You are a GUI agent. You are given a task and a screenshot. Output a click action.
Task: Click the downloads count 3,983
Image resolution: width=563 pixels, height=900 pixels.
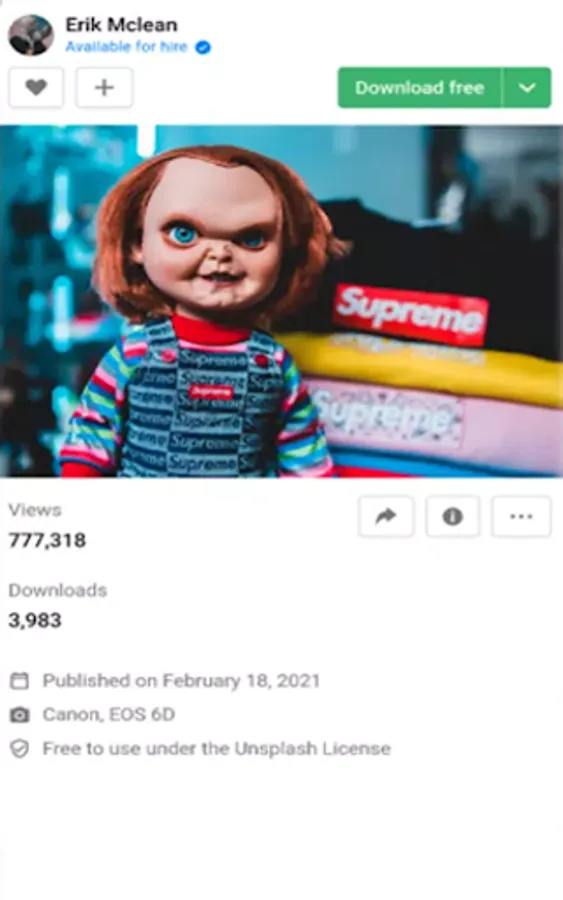click(x=34, y=620)
